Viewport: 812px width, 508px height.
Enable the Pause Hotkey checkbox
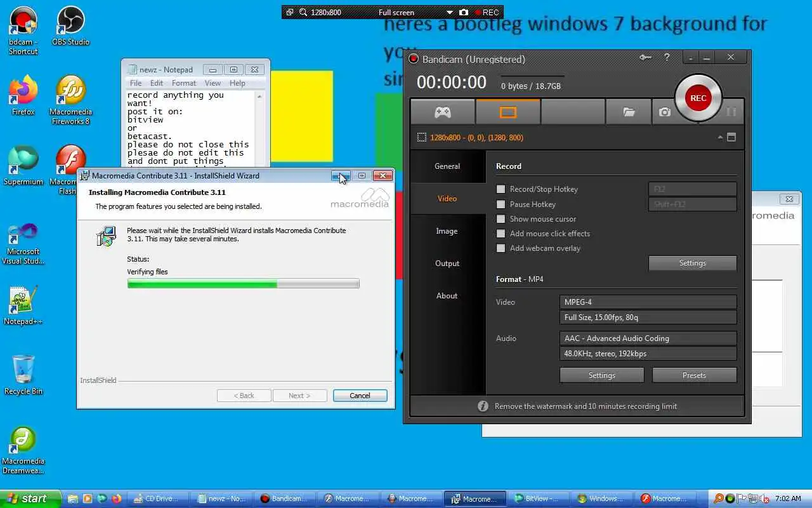(x=501, y=204)
